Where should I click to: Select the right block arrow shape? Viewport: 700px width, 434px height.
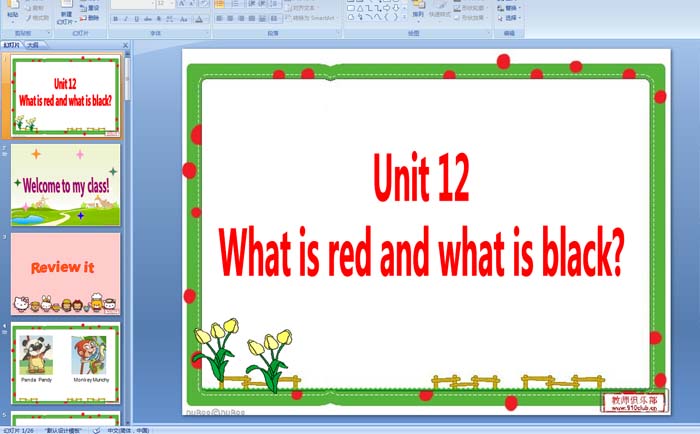[x=387, y=8]
